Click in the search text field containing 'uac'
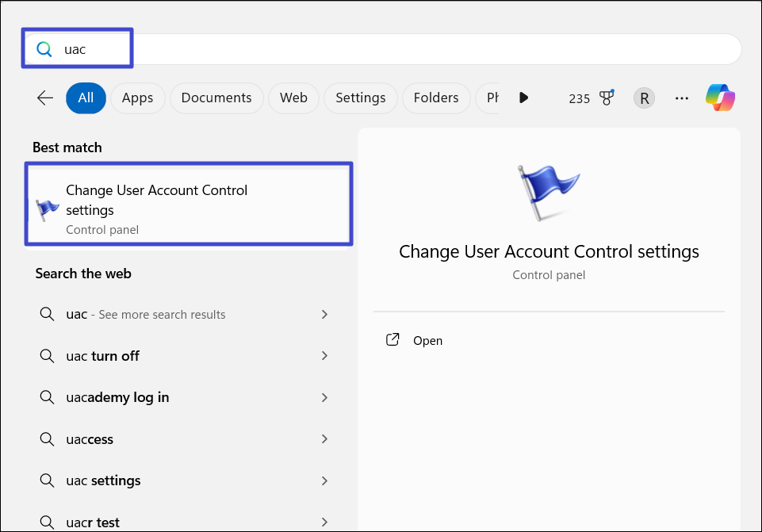762x532 pixels. (x=396, y=49)
